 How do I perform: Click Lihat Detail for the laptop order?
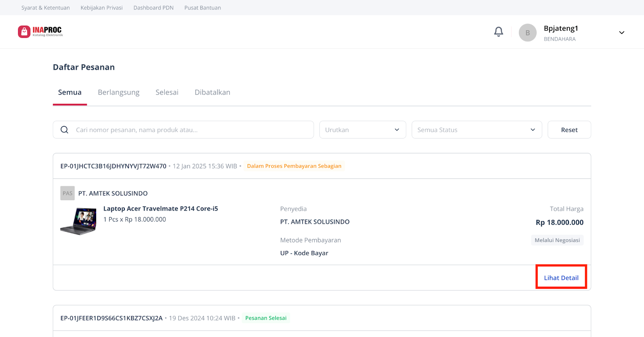(561, 278)
